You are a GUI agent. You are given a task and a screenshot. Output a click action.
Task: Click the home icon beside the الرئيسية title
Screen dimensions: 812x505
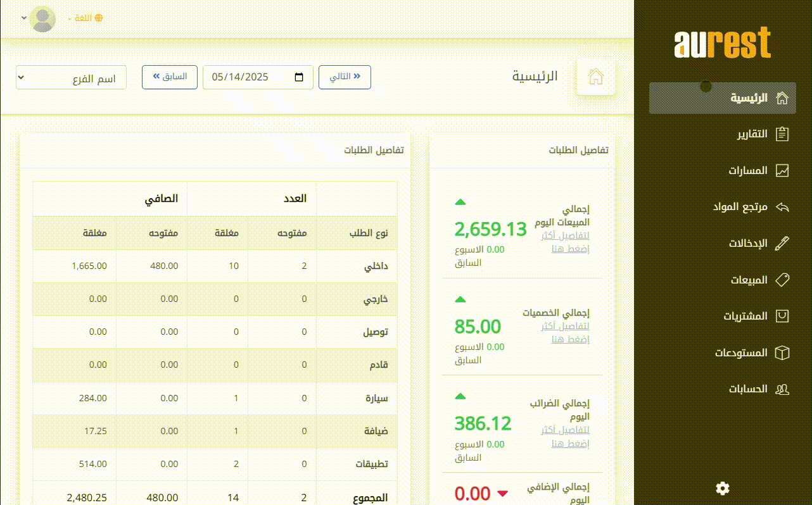[595, 77]
